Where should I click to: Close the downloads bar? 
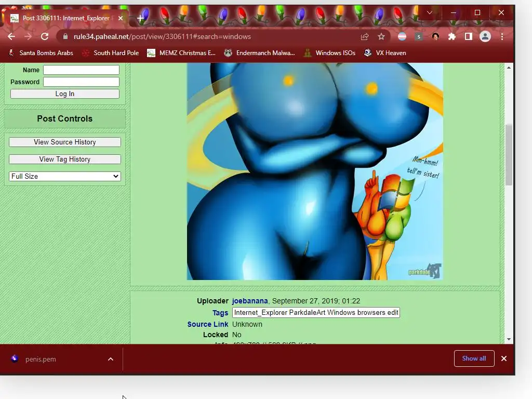[x=504, y=358]
